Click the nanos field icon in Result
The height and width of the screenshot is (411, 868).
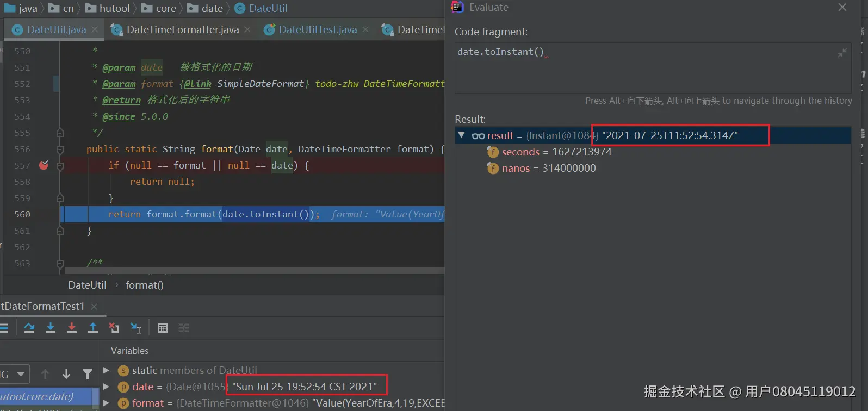(x=493, y=169)
